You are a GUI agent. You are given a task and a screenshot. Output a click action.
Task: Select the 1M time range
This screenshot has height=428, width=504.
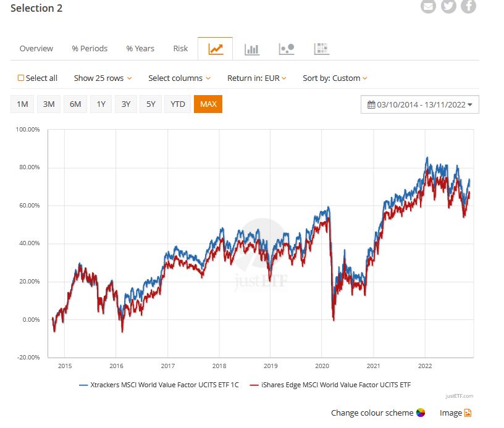(x=22, y=104)
